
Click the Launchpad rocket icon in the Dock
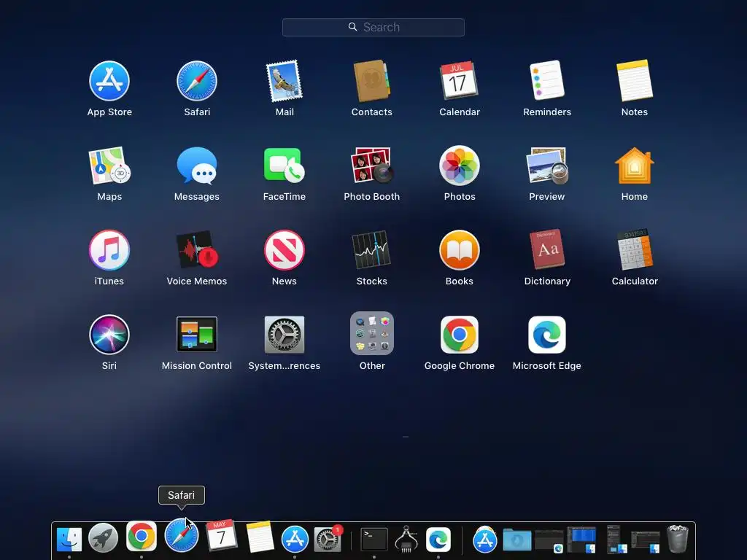point(104,538)
